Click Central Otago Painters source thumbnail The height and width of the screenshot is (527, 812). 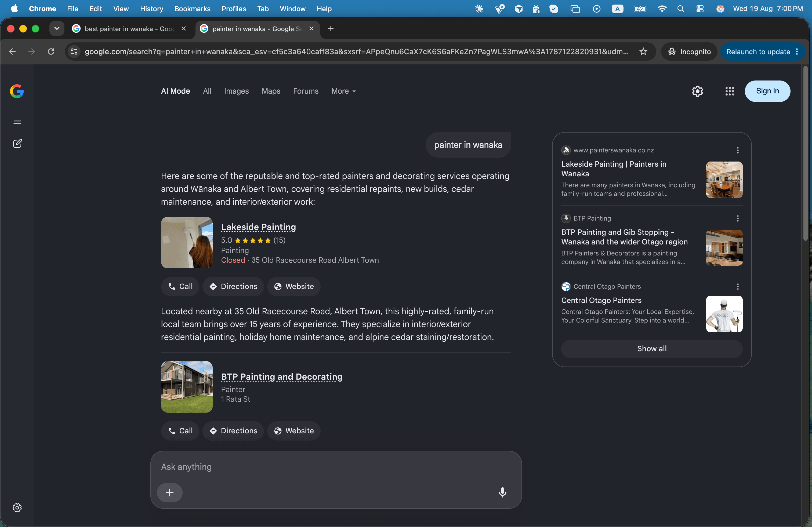coord(724,314)
